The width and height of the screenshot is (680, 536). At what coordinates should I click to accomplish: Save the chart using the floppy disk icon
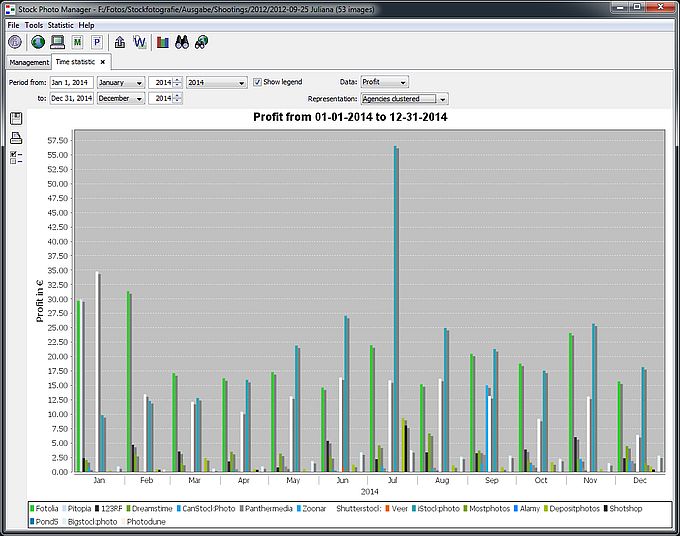(x=16, y=118)
